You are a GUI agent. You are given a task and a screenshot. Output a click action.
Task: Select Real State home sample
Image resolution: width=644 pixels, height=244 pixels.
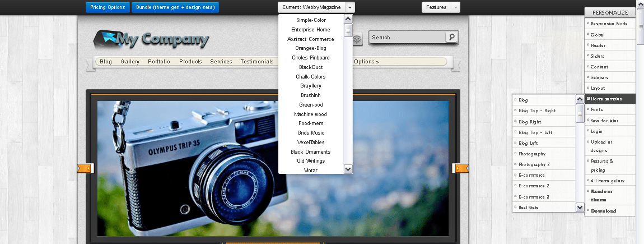point(544,208)
